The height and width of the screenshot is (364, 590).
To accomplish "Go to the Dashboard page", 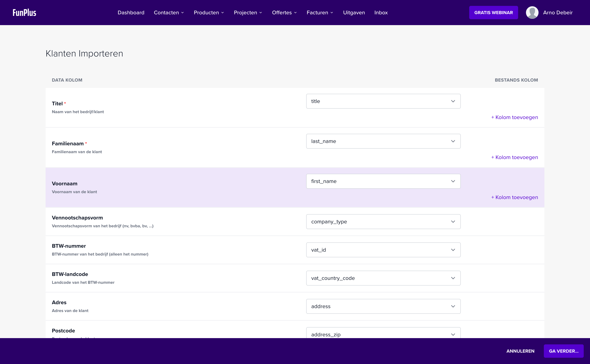I will [131, 13].
